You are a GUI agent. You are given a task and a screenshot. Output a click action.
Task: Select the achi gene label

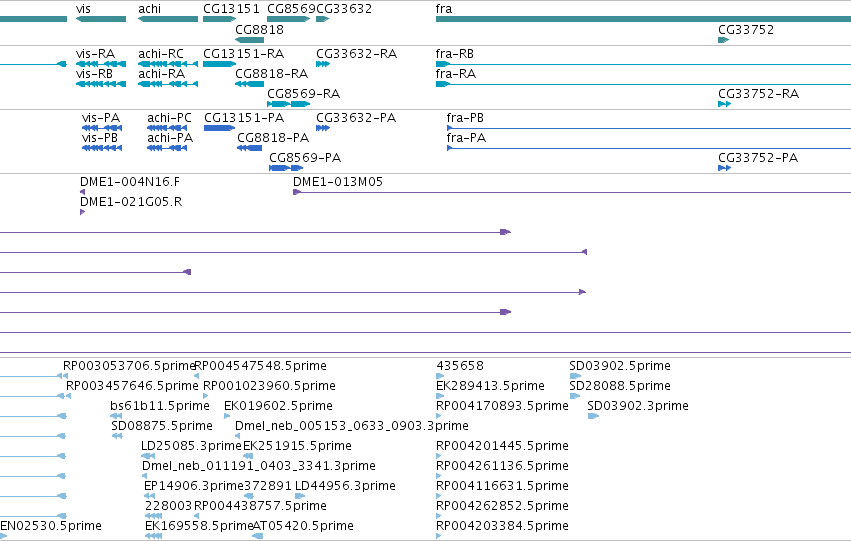pos(149,9)
